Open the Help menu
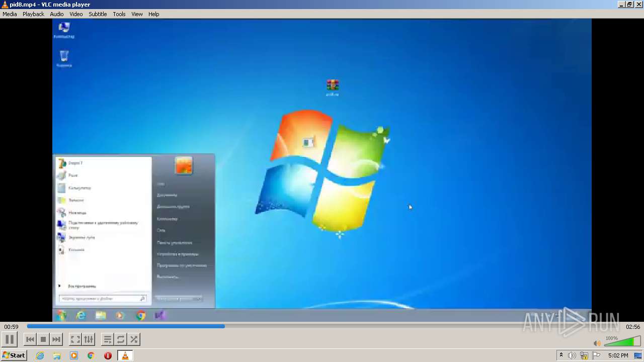This screenshot has width=644, height=362. click(153, 14)
